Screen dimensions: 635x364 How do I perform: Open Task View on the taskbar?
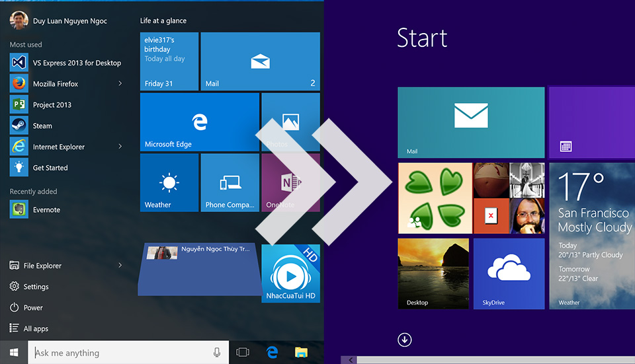point(243,352)
